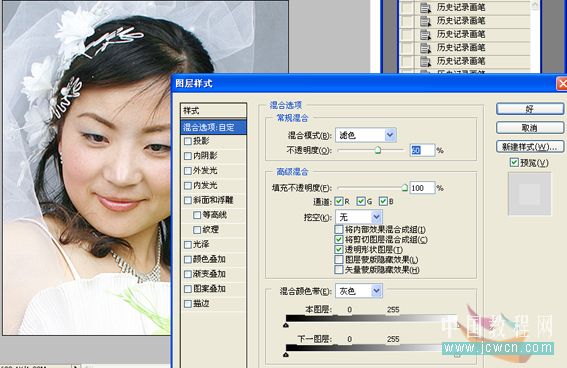The image size is (567, 368).
Task: Click the 下一图层 black slider marker
Action: (x=286, y=355)
